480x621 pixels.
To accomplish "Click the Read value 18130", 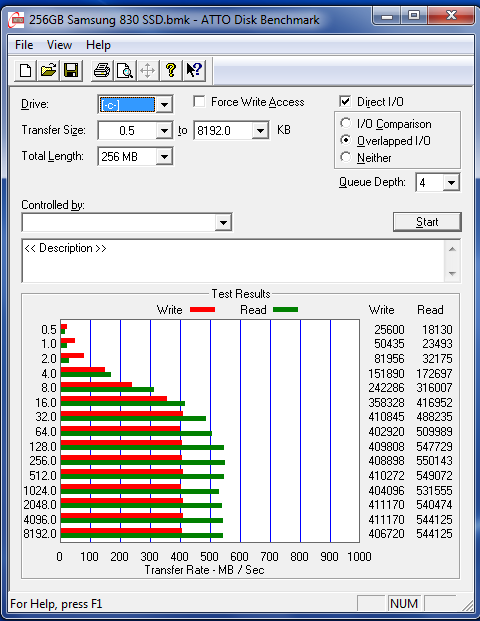I will click(x=437, y=330).
